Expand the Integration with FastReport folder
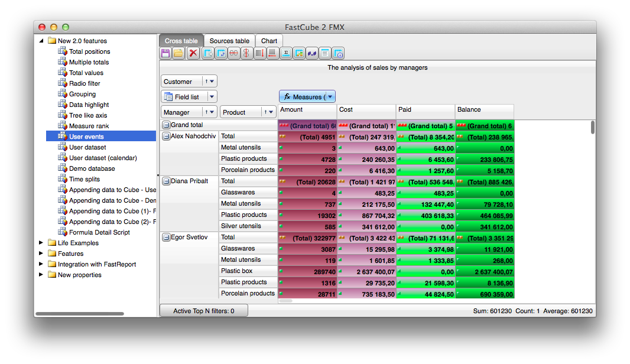This screenshot has height=364, width=630. [x=41, y=264]
